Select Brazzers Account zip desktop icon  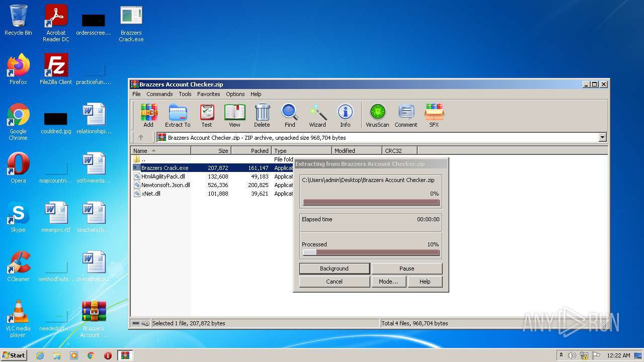tap(94, 319)
